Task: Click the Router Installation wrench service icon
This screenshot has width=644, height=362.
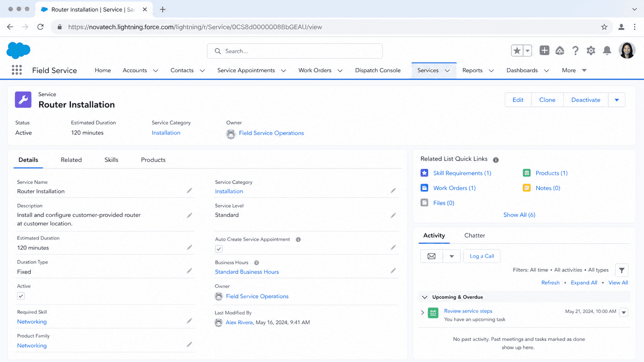Action: [x=23, y=100]
